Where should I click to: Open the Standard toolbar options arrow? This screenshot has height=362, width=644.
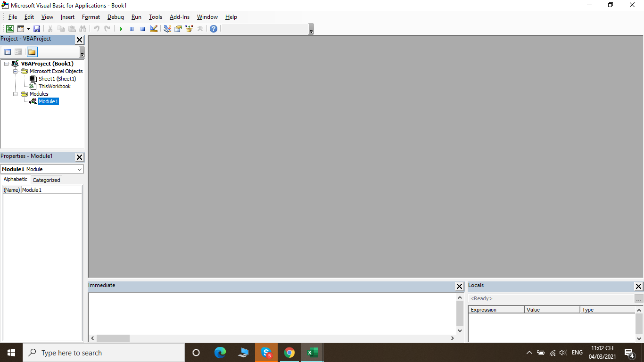coord(311,29)
